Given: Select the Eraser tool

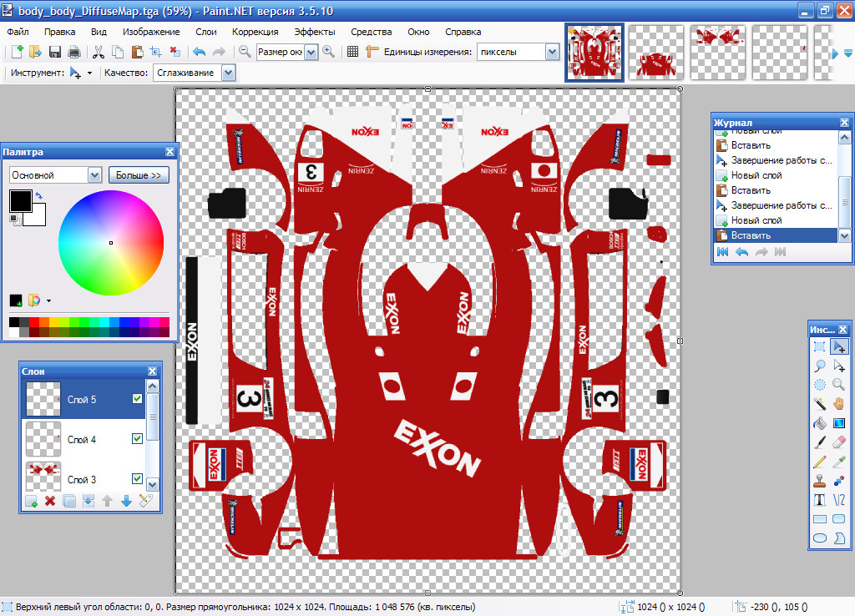Looking at the screenshot, I should (x=838, y=442).
